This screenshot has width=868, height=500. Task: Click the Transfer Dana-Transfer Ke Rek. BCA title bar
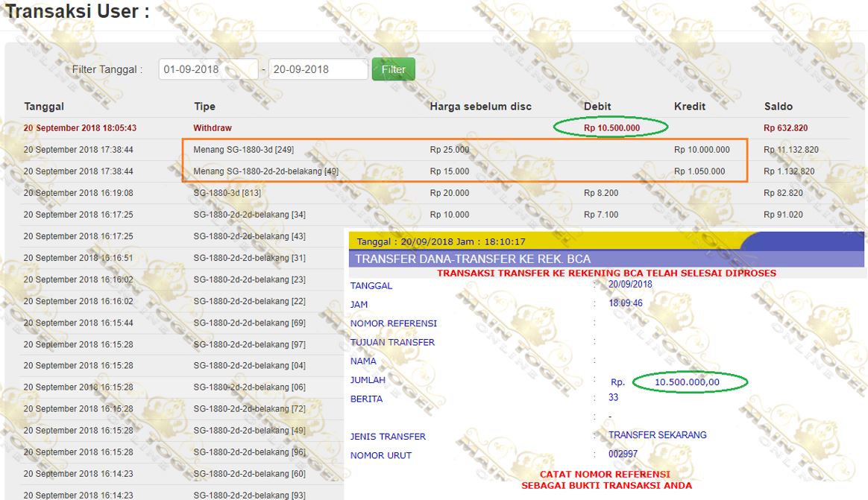(x=473, y=259)
